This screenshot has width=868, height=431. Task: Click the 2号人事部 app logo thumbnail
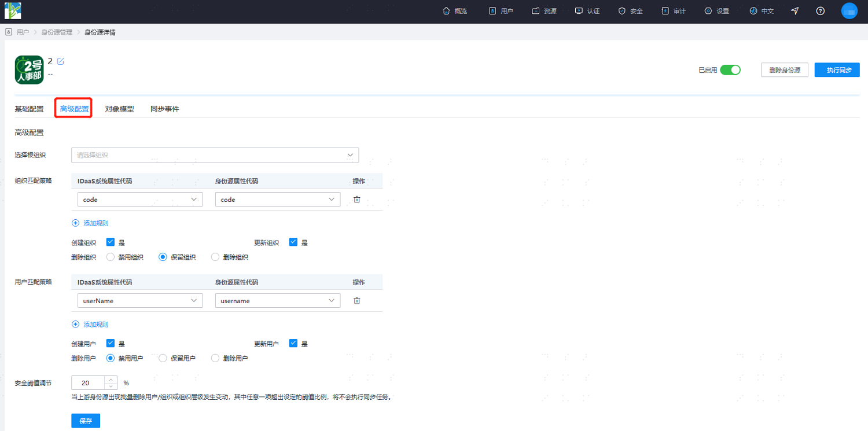click(x=29, y=70)
